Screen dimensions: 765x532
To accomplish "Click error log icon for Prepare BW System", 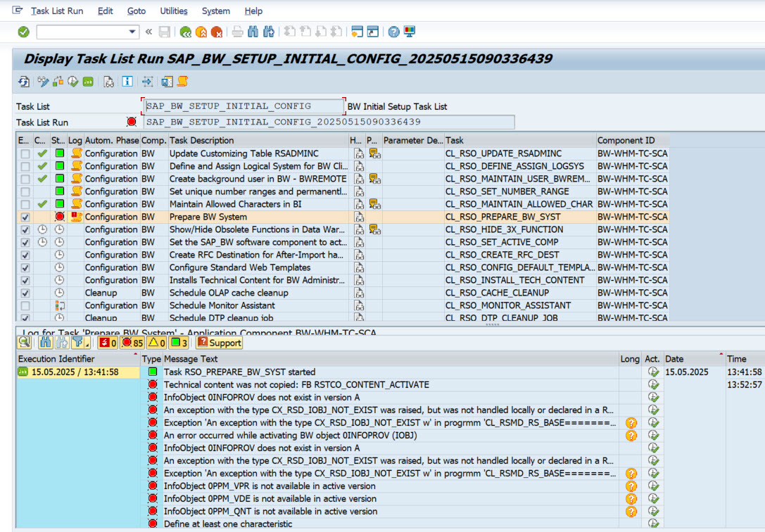I will tap(76, 217).
